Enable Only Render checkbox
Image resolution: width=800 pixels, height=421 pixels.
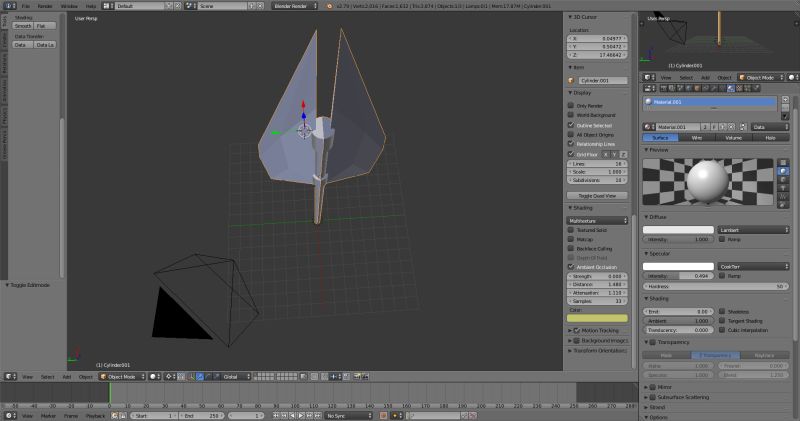(x=571, y=105)
